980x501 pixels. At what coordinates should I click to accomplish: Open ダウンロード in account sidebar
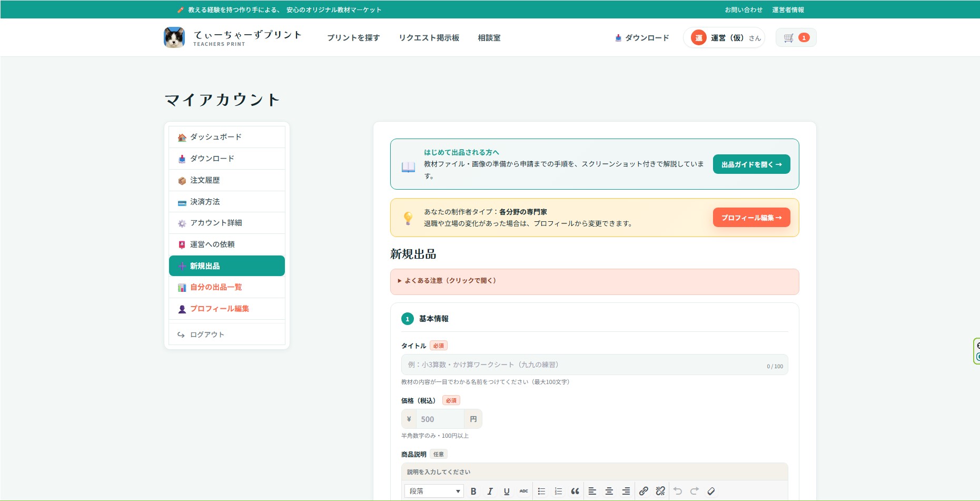[x=227, y=159]
